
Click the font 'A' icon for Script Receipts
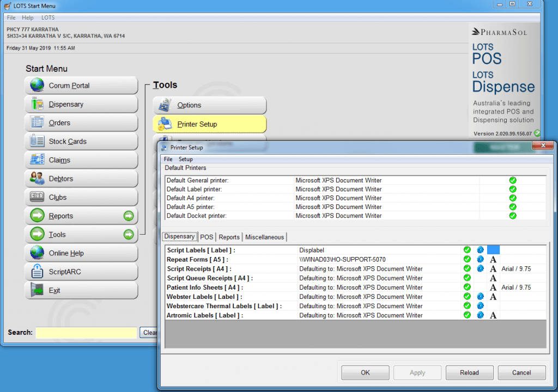pyautogui.click(x=493, y=269)
